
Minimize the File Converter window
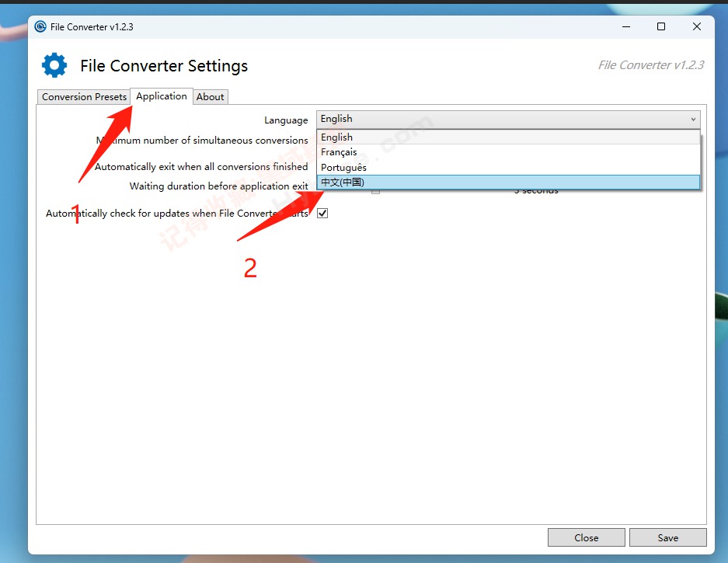(x=626, y=27)
